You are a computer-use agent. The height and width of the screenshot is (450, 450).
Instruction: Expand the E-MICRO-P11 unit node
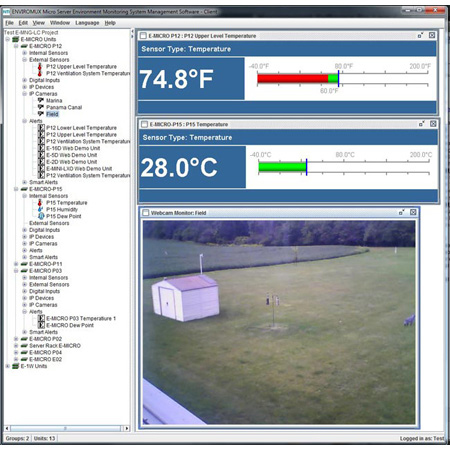tap(16, 264)
